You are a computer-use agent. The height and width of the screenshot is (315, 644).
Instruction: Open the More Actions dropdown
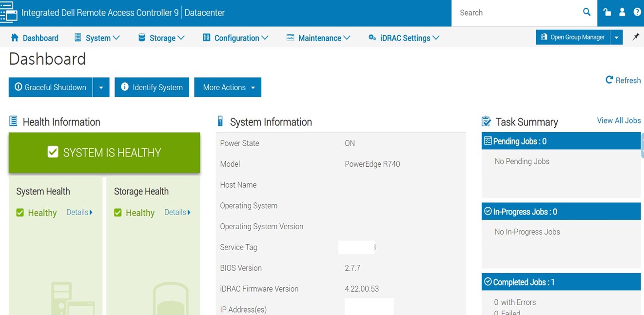(228, 87)
